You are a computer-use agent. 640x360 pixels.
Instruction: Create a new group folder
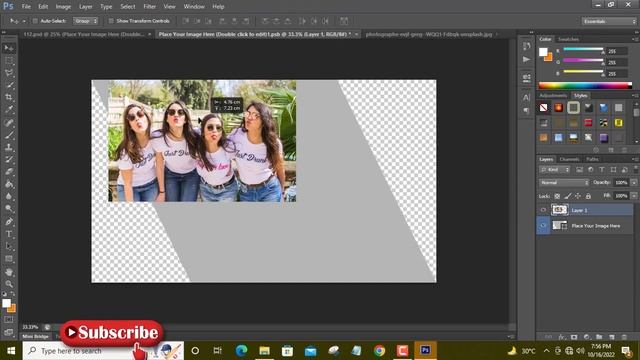(599, 337)
